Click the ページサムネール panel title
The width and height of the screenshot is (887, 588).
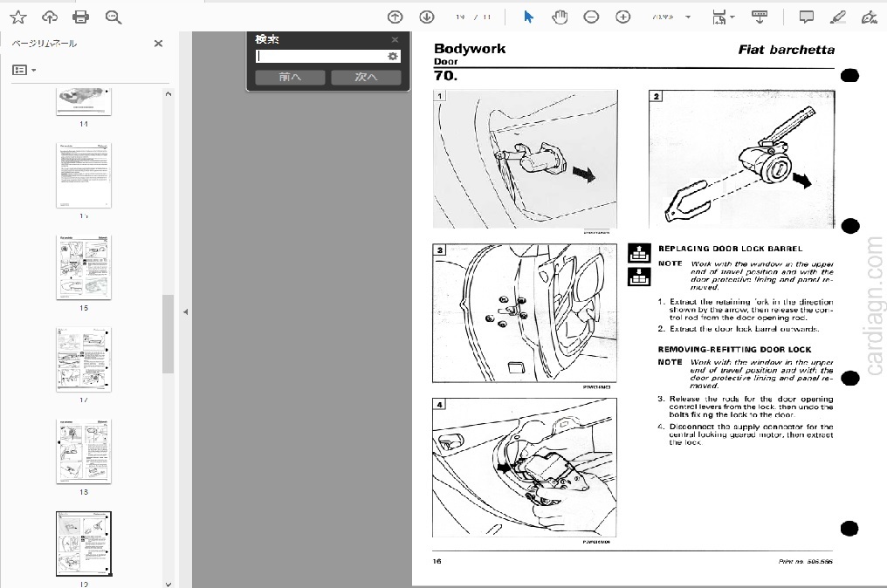coord(45,44)
